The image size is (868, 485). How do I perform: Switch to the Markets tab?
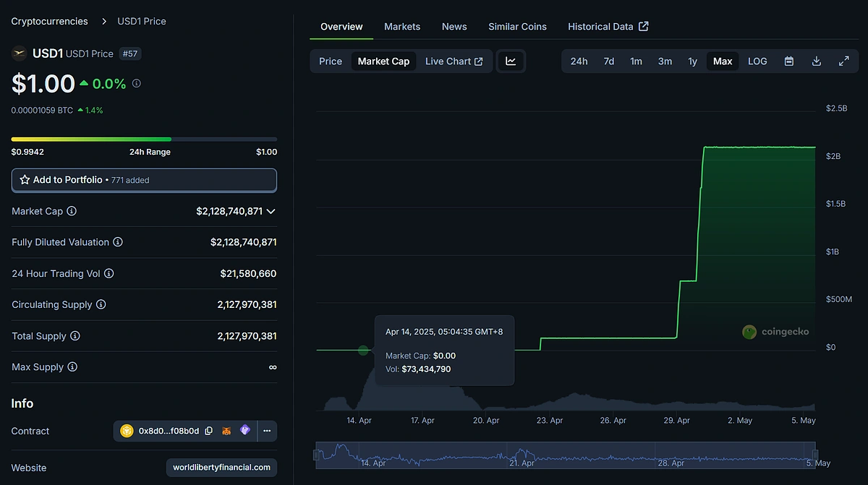[x=402, y=27]
